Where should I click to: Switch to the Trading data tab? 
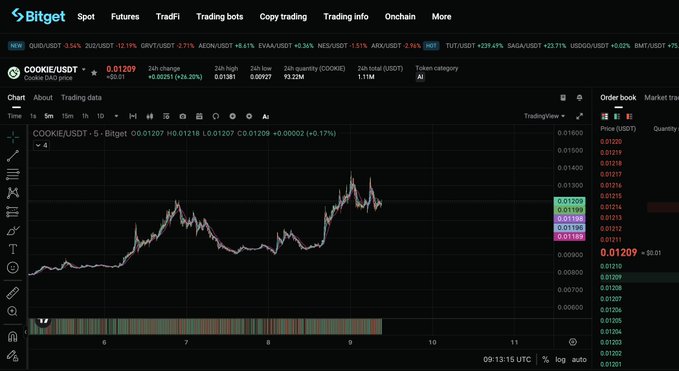pyautogui.click(x=81, y=98)
